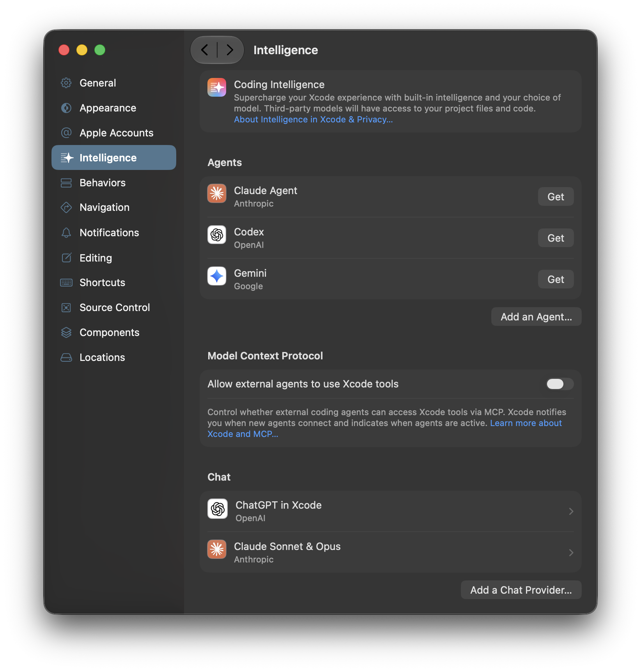The image size is (641, 672).
Task: Open Components settings pane
Action: tap(114, 332)
